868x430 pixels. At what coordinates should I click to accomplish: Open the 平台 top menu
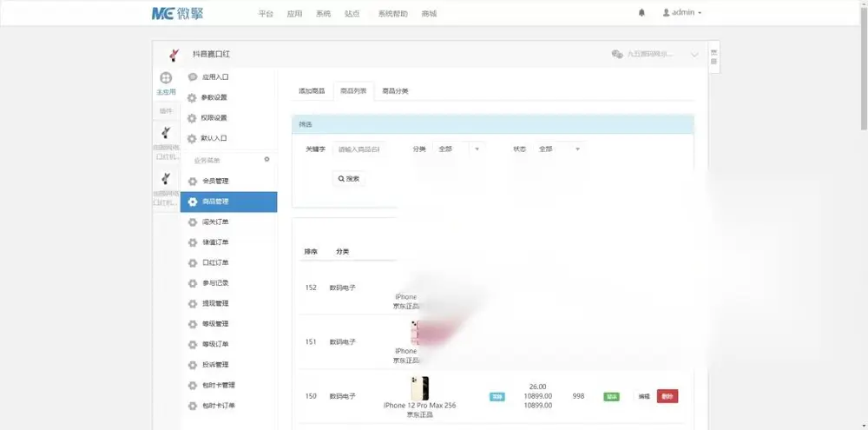266,14
